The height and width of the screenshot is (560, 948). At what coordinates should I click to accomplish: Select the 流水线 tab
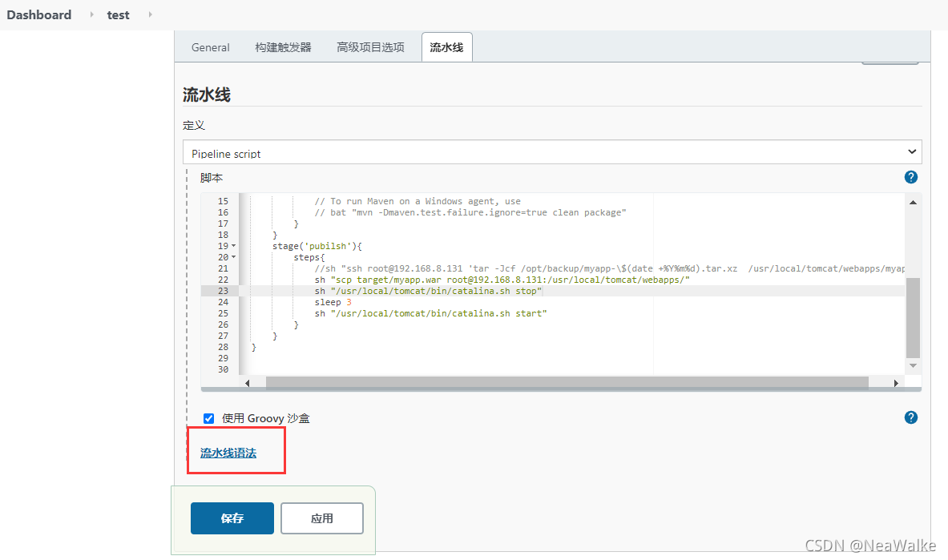pos(447,47)
